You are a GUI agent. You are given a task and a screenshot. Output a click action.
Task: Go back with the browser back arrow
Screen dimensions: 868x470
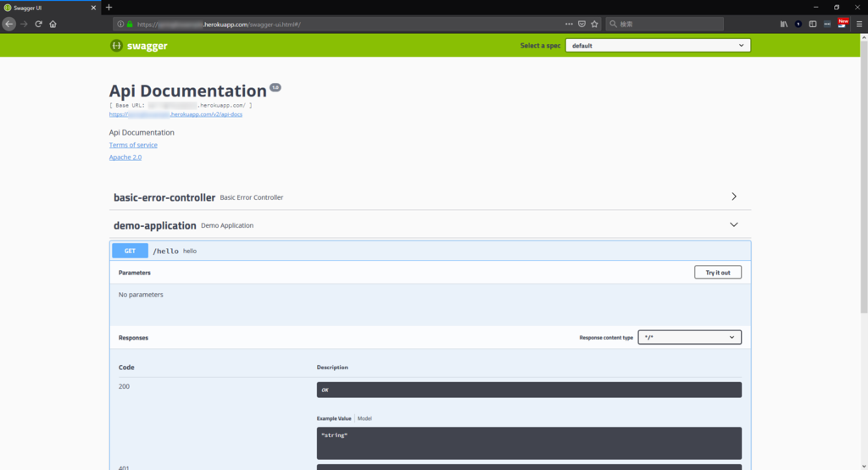click(8, 24)
